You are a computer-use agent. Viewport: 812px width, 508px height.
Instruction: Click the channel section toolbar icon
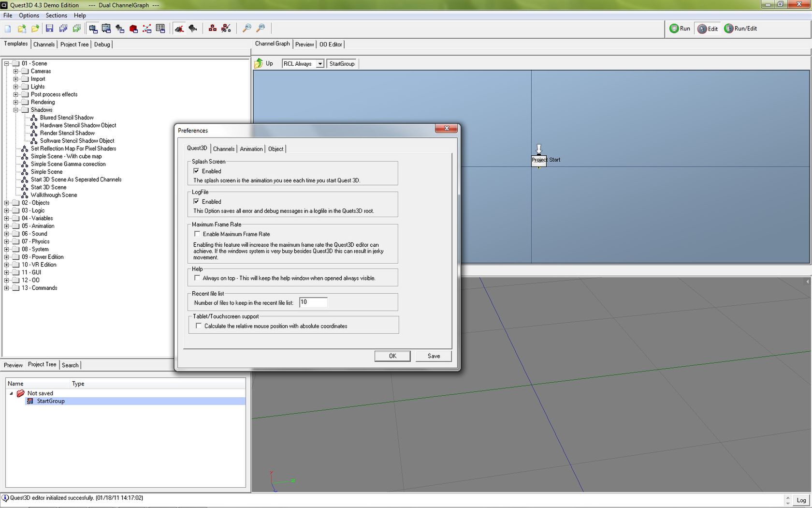93,29
